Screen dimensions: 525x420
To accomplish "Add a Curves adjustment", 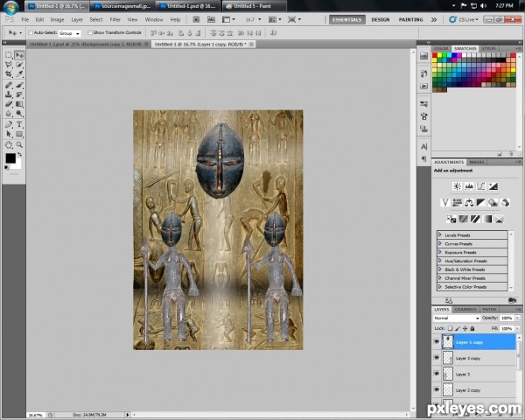I will point(481,186).
